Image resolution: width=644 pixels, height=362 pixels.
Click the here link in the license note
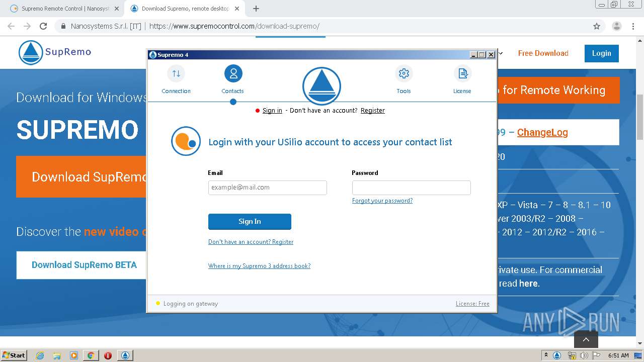click(528, 284)
